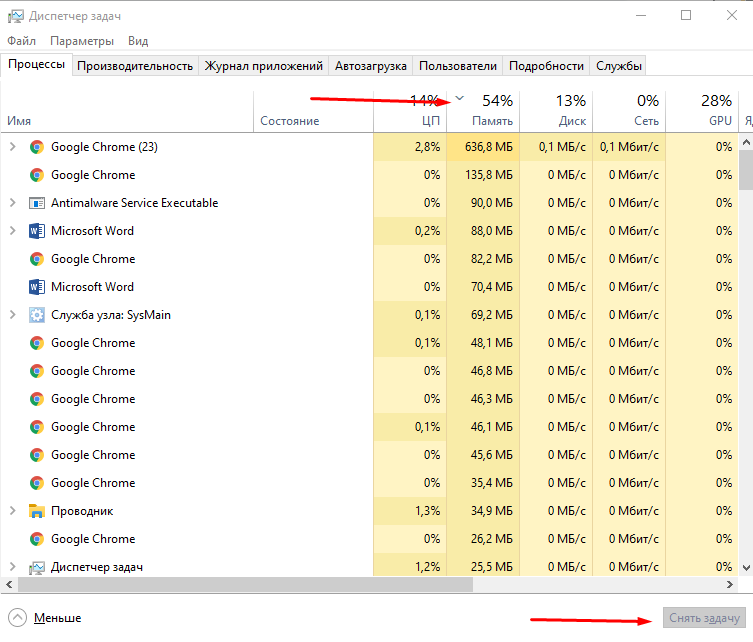
Task: Expand Microsoft Word row using 0,2% CPU
Action: (13, 231)
